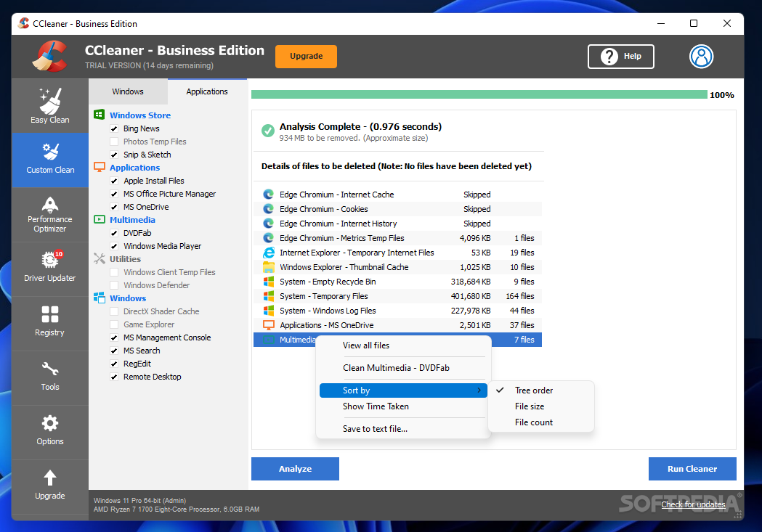
Task: Enable the DirectX Shader Cache checkbox
Action: tap(114, 311)
